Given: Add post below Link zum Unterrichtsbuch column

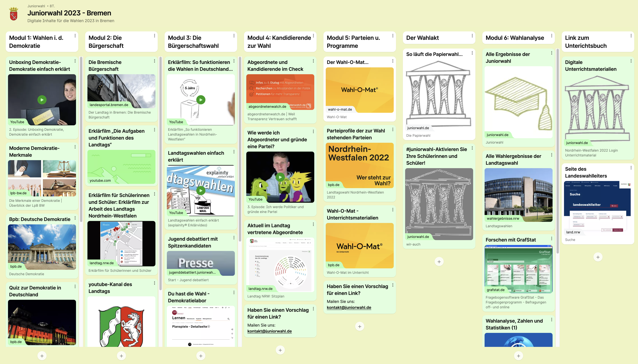Looking at the screenshot, I should point(598,257).
